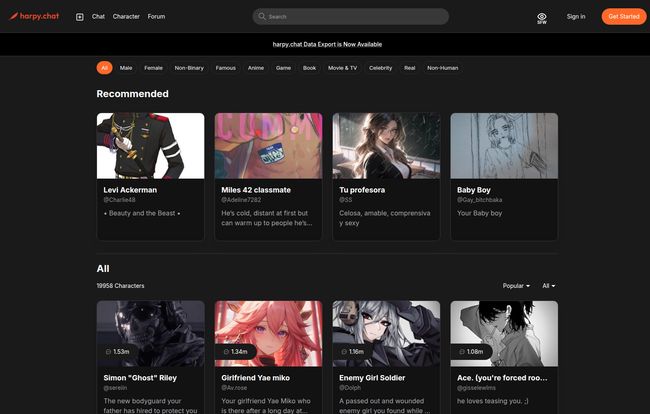This screenshot has width=650, height=414.
Task: Open the Ace forced roommate thumbnail
Action: click(504, 334)
